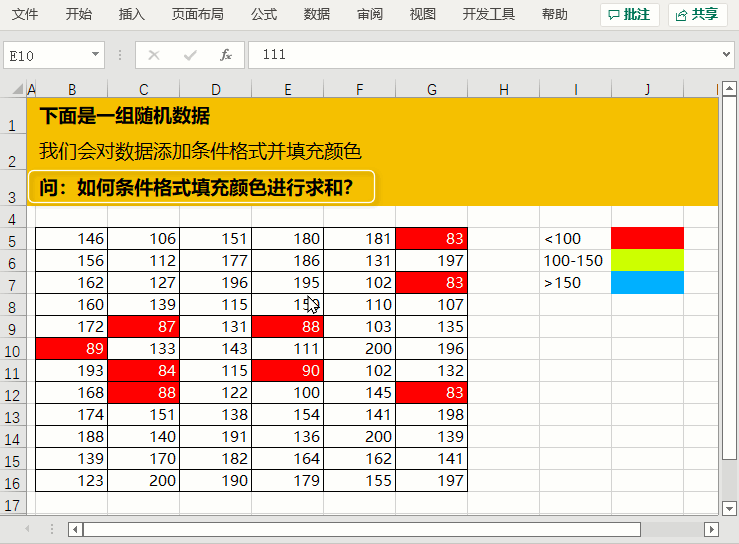The width and height of the screenshot is (739, 544).
Task: Select column C header
Action: point(144,89)
